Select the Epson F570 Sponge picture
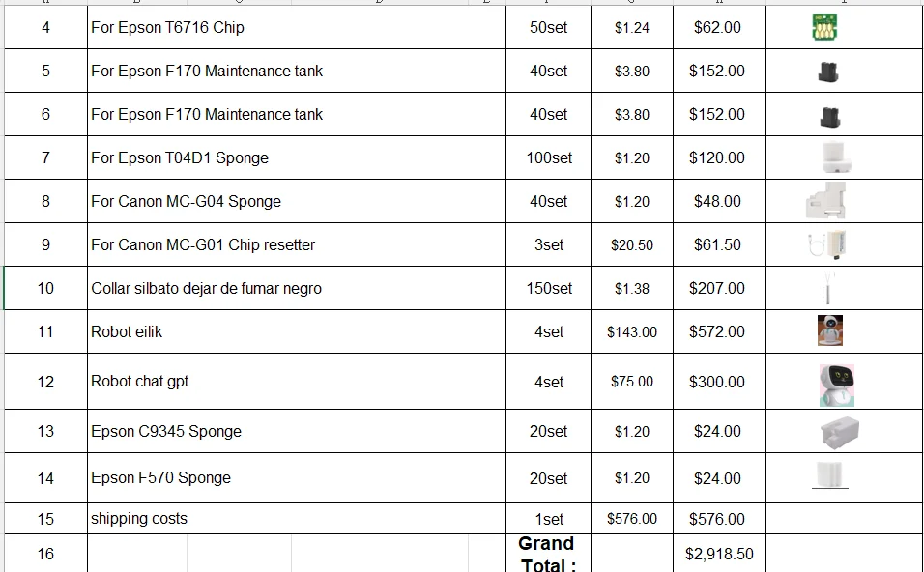This screenshot has width=924, height=572. (831, 475)
